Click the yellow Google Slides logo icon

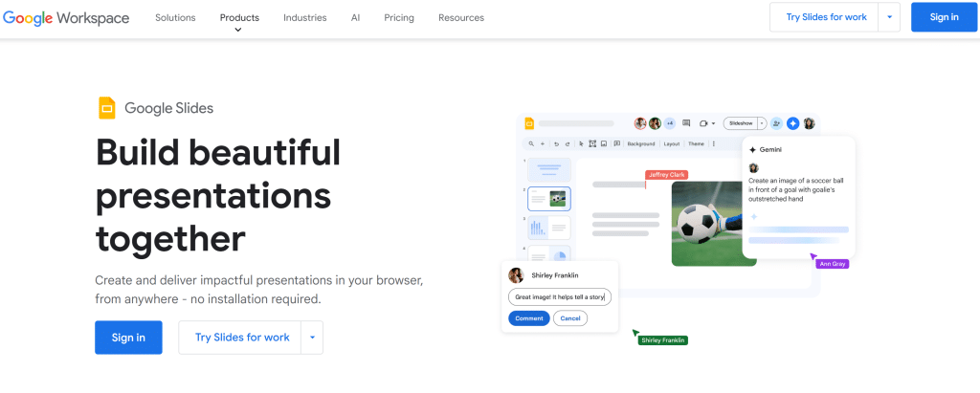pos(107,108)
